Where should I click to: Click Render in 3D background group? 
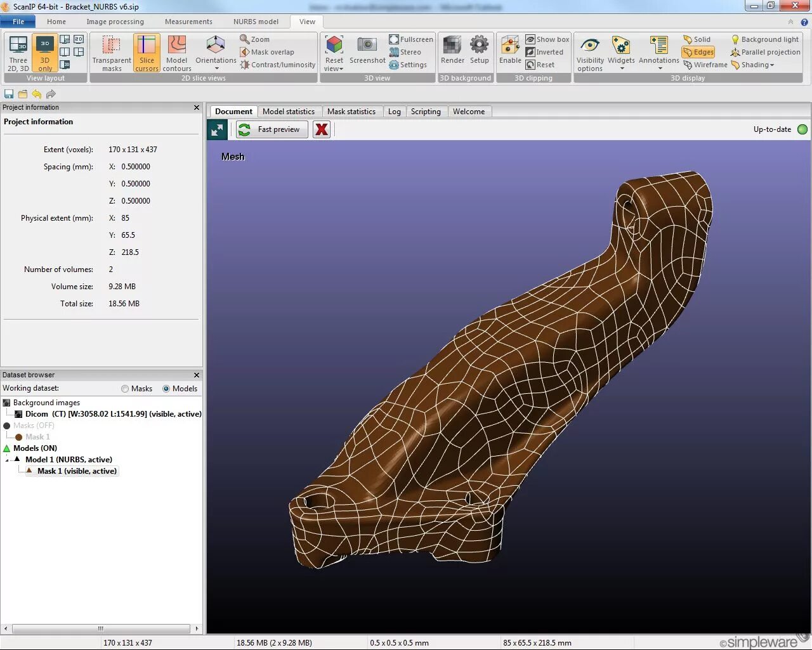[x=452, y=51]
